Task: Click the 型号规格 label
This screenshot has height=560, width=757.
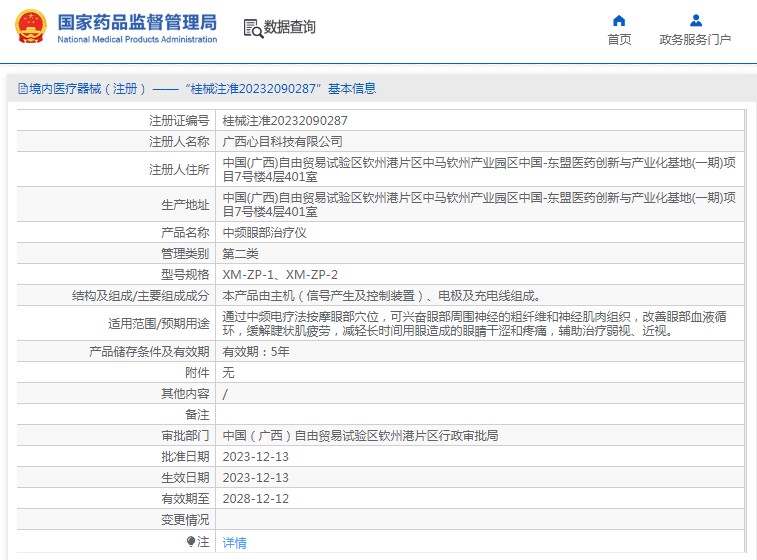Action: coord(185,275)
